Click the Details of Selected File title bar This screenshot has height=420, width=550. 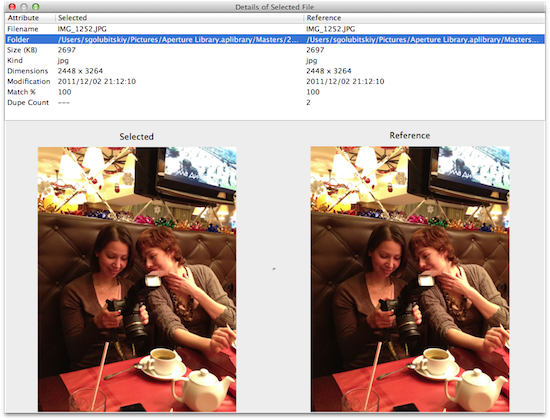click(x=275, y=7)
